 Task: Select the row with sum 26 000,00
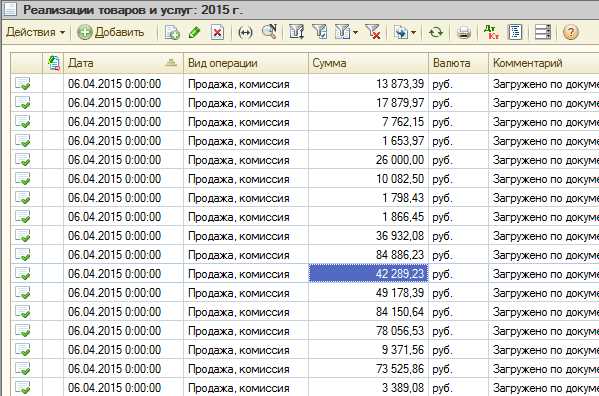304,160
